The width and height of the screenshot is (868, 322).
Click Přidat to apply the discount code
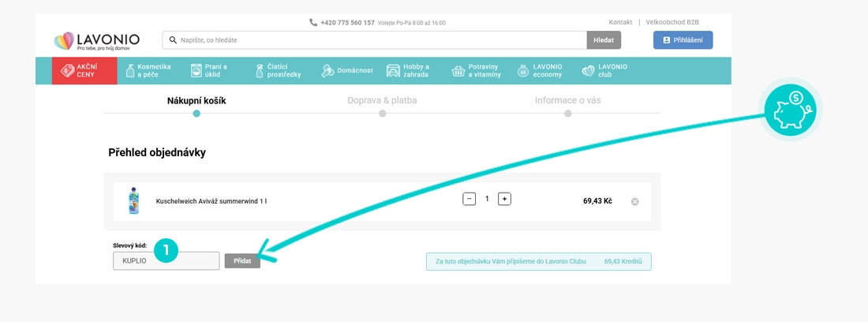click(242, 260)
